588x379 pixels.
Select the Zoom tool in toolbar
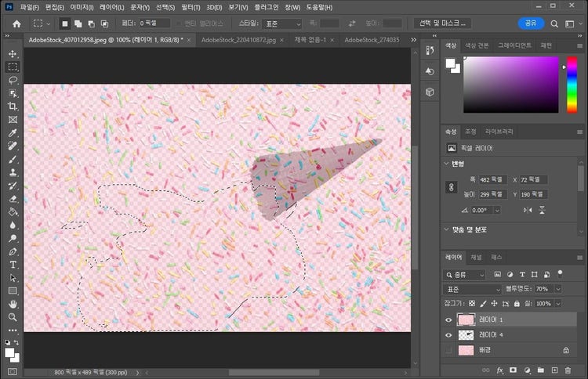13,317
